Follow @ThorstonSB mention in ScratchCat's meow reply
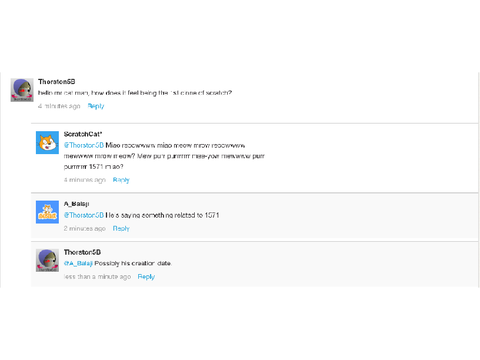Viewport: 480px width, 360px height. pyautogui.click(x=84, y=145)
